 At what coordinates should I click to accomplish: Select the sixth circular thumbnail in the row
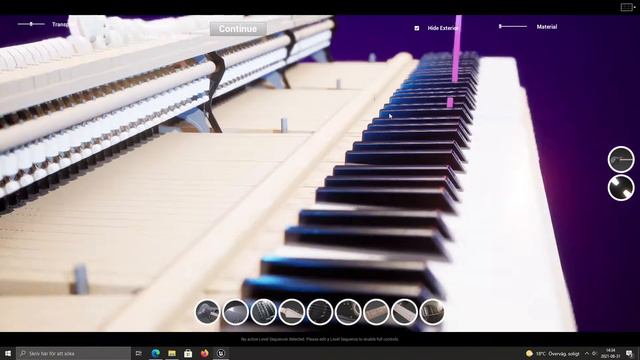(348, 312)
